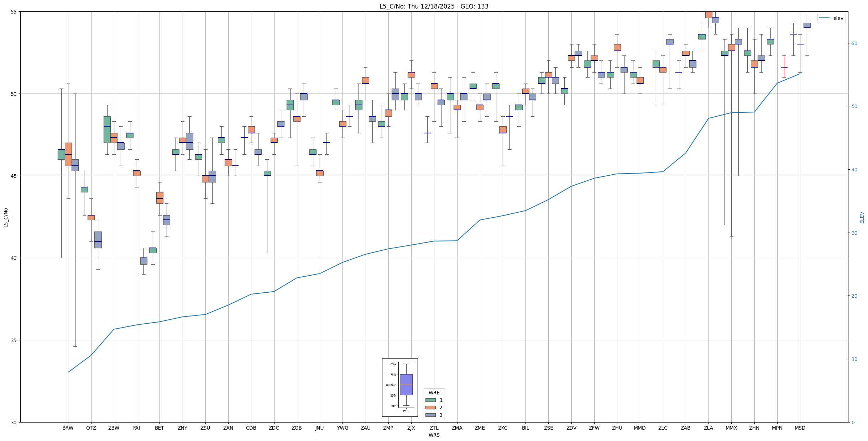Viewport: 868px width, 441px height.
Task: Click the L5_C/No y-axis label
Action: (x=6, y=217)
